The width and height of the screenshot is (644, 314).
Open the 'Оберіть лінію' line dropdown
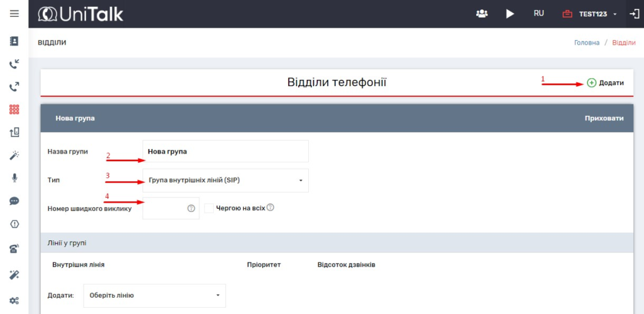click(154, 295)
